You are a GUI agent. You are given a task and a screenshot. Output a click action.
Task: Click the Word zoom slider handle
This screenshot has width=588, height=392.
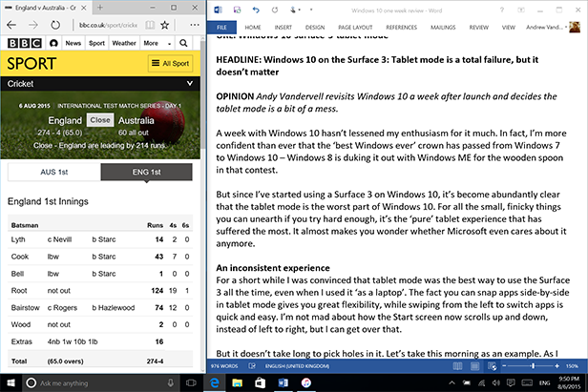[533, 366]
